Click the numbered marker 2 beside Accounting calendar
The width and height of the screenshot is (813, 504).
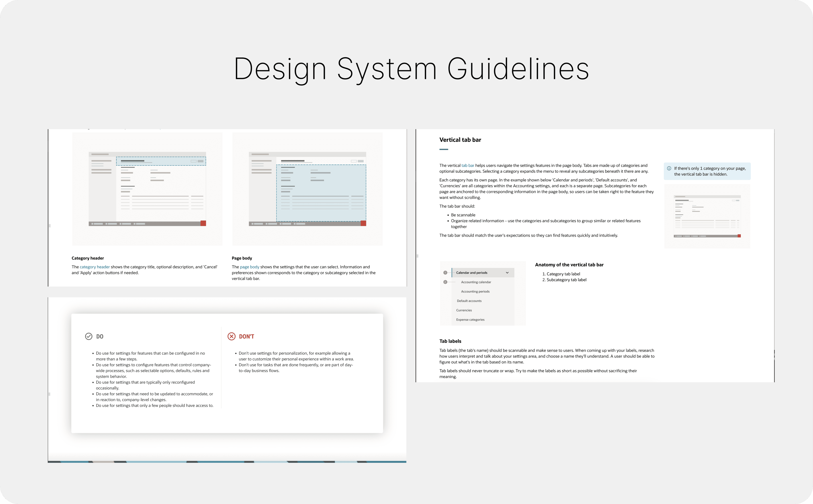point(445,282)
